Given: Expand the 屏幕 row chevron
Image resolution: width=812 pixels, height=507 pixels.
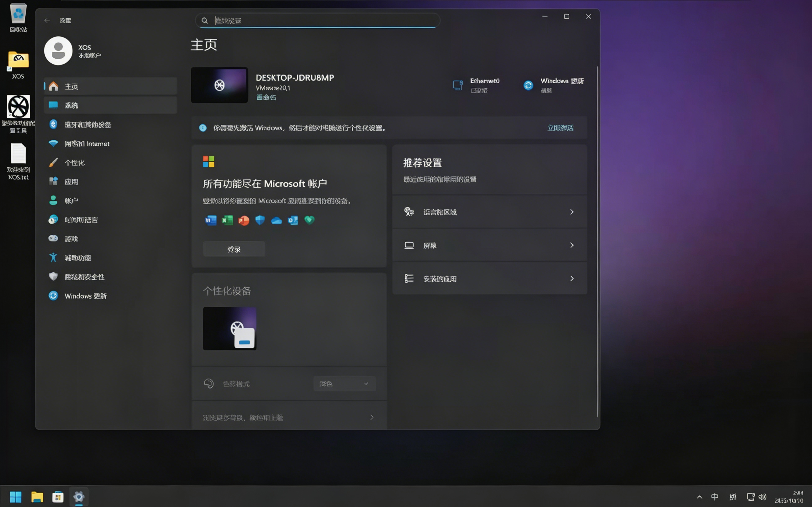Looking at the screenshot, I should pos(572,245).
